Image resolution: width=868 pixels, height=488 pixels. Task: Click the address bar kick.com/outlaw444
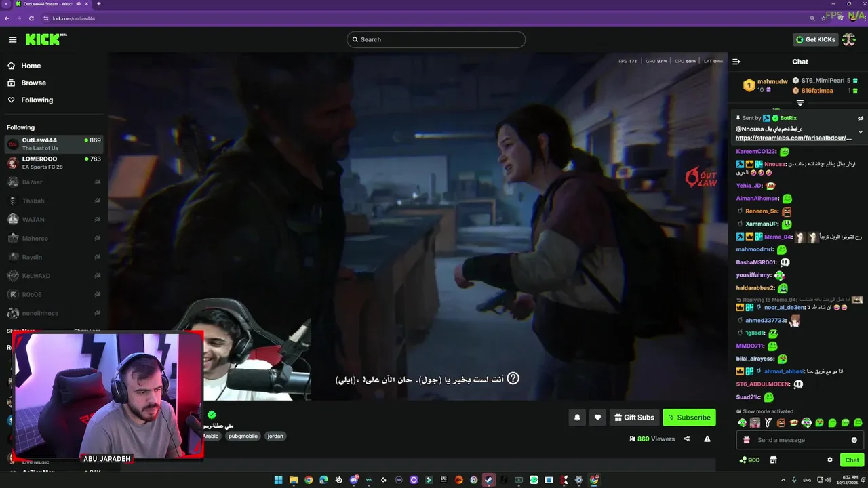[75, 18]
